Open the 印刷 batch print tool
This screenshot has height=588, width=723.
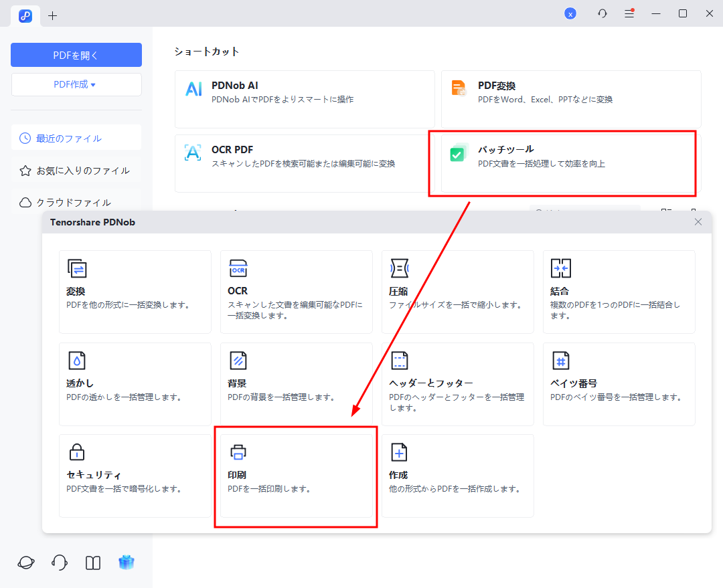(x=297, y=476)
